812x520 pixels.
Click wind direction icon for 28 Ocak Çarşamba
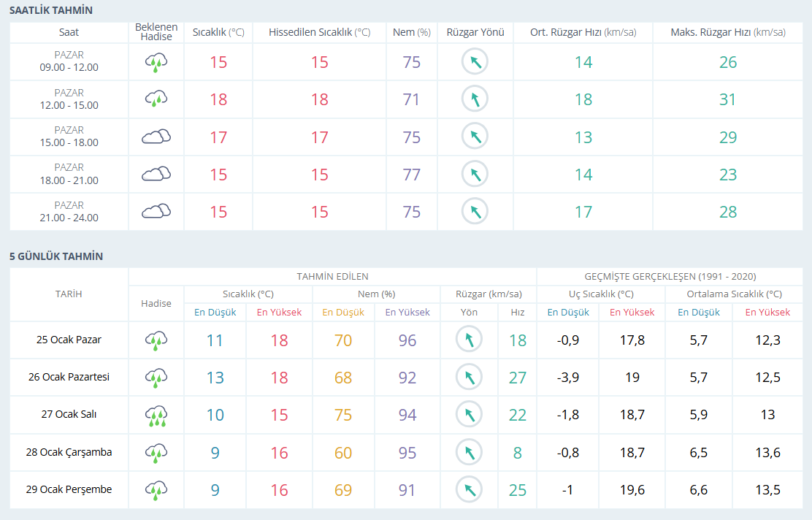pos(469,453)
